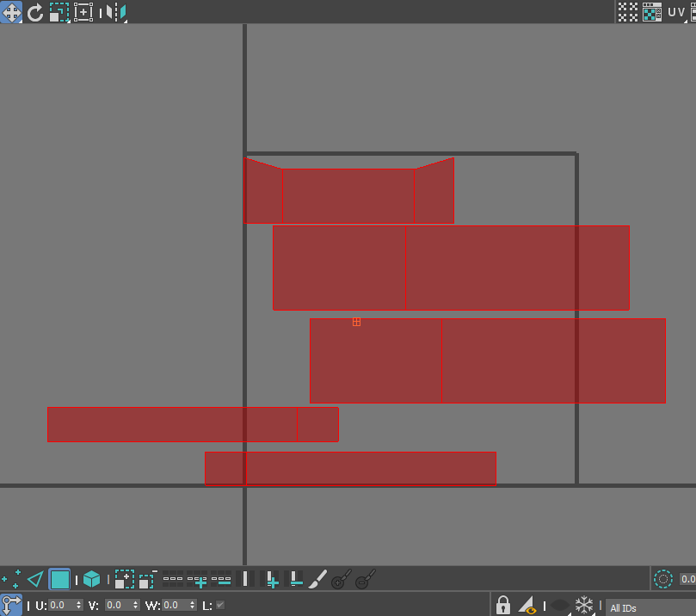The height and width of the screenshot is (616, 696).
Task: Click the U coordinate input field
Action: pyautogui.click(x=62, y=605)
